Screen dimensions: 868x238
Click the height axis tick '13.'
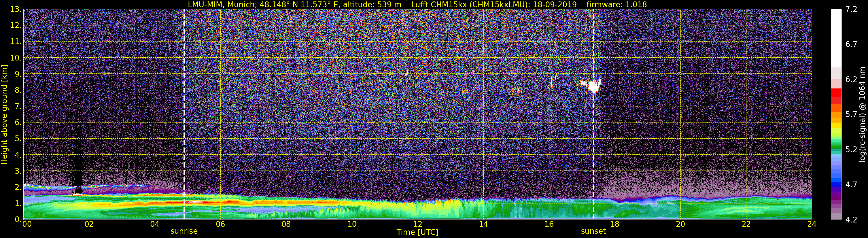(16, 9)
